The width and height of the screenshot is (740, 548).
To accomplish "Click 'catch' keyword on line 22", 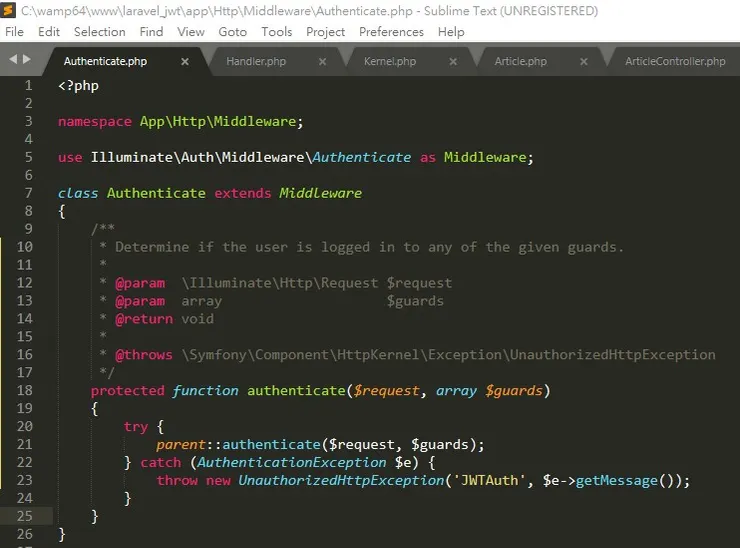I will tap(160, 463).
